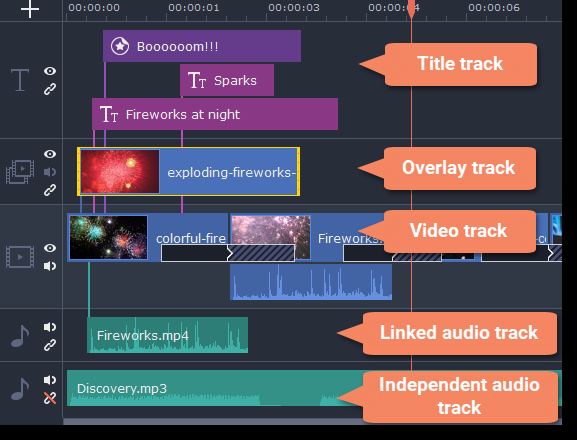Screen dimensions: 577x440
Task: Select the blue built-in audio waveform
Action: tap(311, 282)
